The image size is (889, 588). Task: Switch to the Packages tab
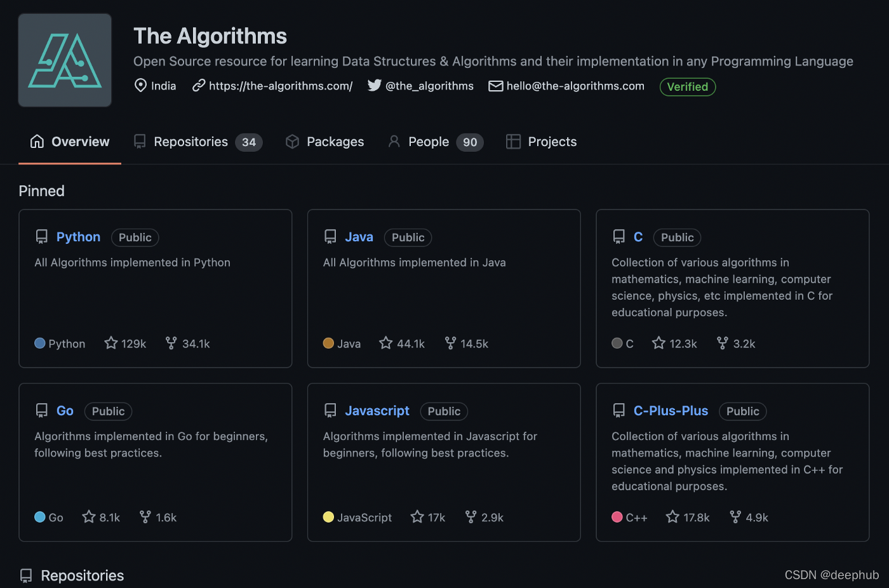coord(325,142)
